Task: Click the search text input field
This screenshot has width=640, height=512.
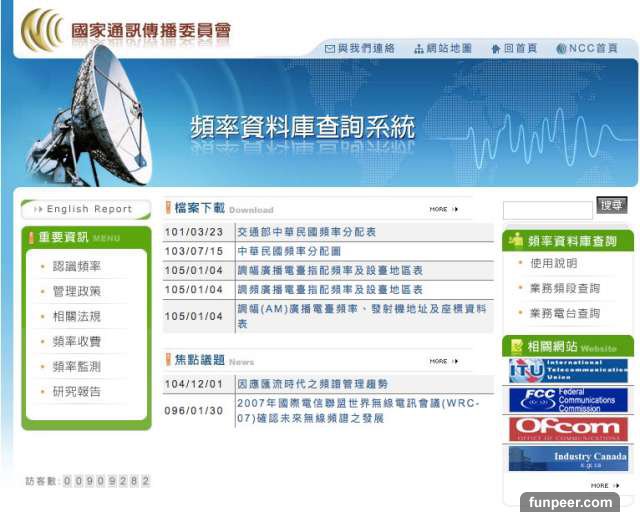Action: point(547,211)
